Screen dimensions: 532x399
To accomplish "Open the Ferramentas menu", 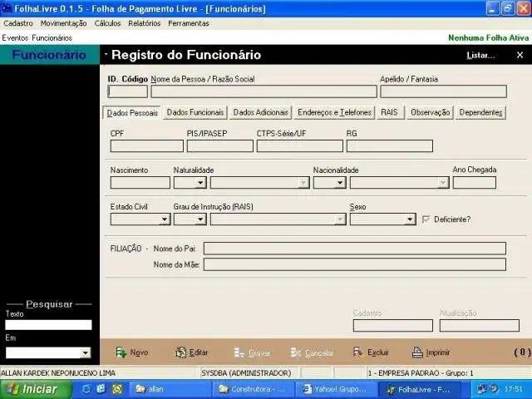I will pos(189,23).
